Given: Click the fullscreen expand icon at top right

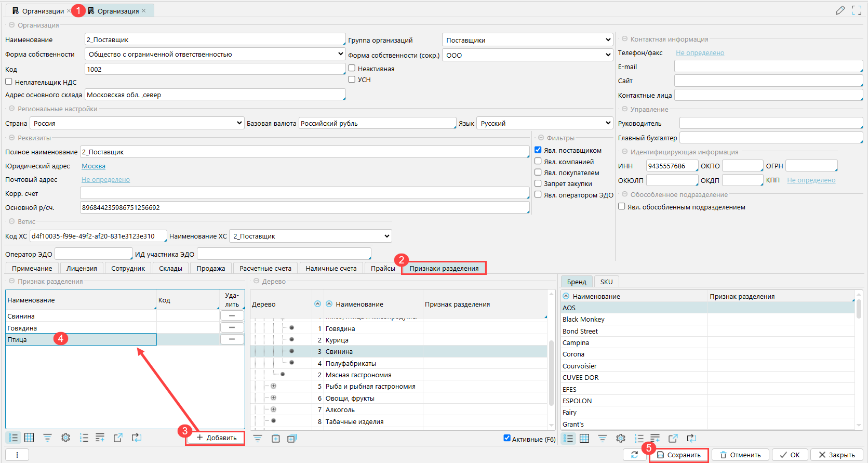Looking at the screenshot, I should (x=857, y=10).
